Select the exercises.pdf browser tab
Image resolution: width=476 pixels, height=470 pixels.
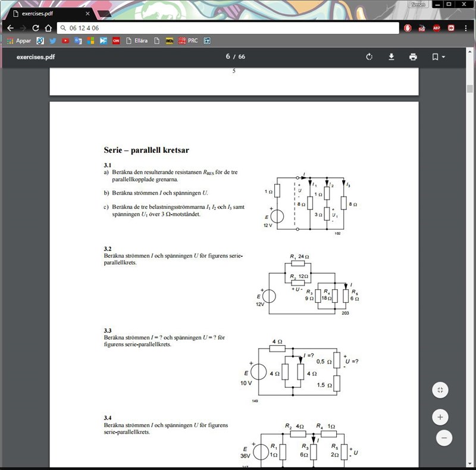[48, 12]
